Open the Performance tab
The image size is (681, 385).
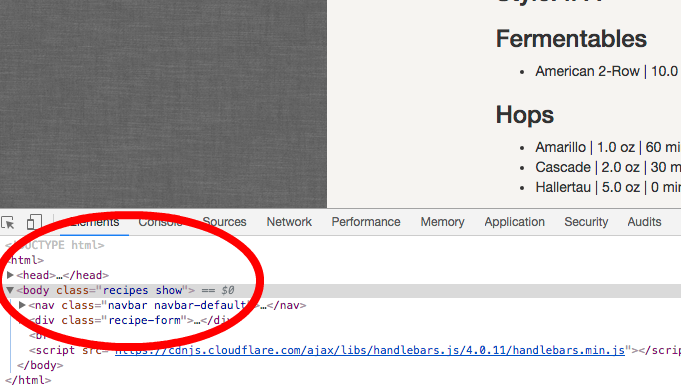coord(366,222)
